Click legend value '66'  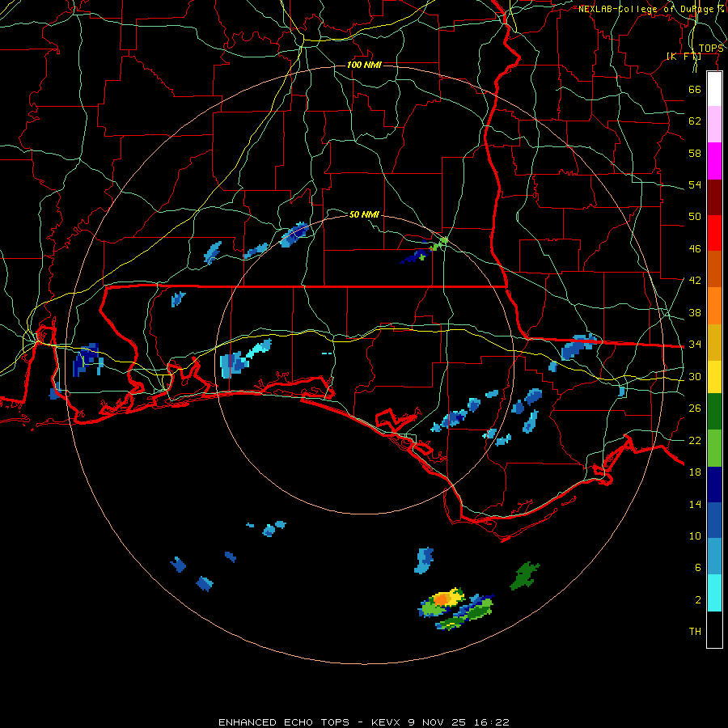695,89
